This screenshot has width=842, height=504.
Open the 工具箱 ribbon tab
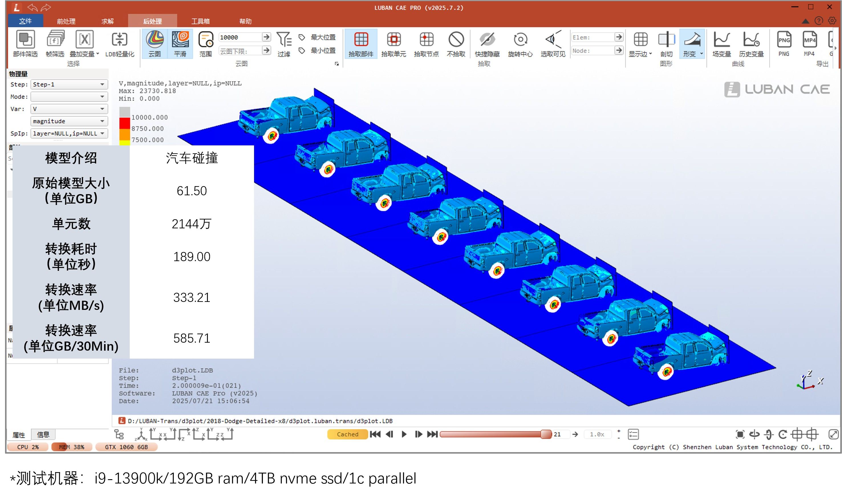pyautogui.click(x=200, y=21)
